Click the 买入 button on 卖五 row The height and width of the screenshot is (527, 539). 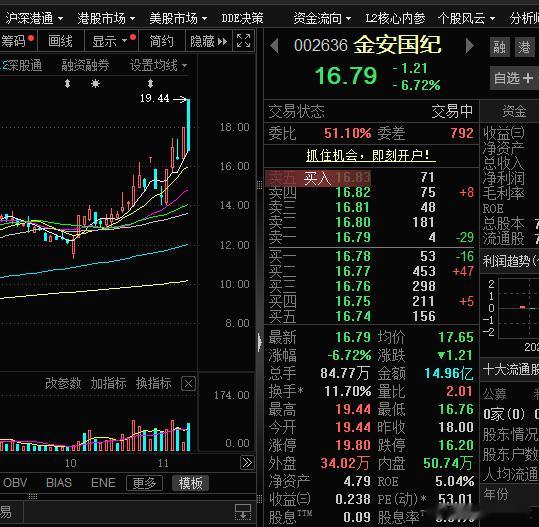coord(317,178)
